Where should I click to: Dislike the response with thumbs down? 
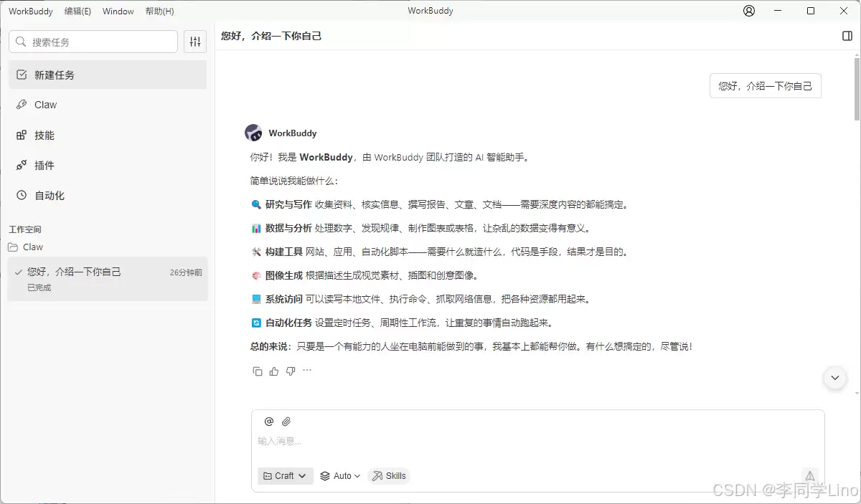pos(291,371)
